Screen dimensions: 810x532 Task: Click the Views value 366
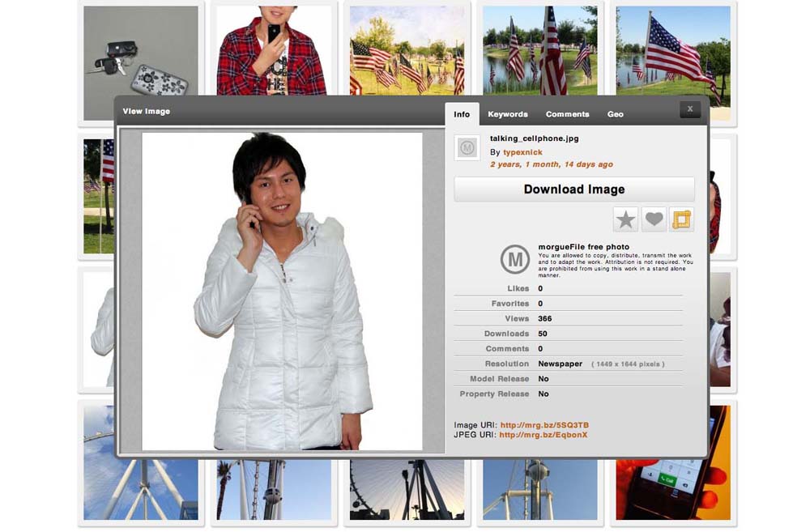(x=545, y=319)
